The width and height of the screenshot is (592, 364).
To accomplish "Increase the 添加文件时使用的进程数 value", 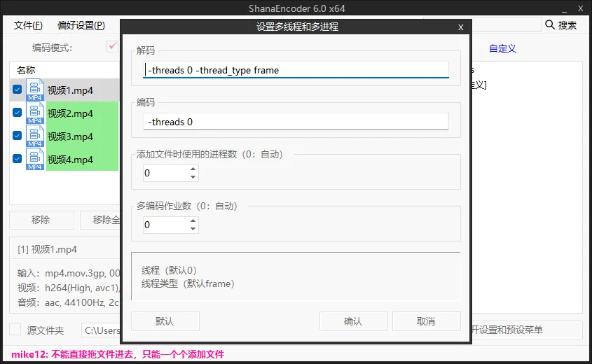I will click(x=193, y=169).
